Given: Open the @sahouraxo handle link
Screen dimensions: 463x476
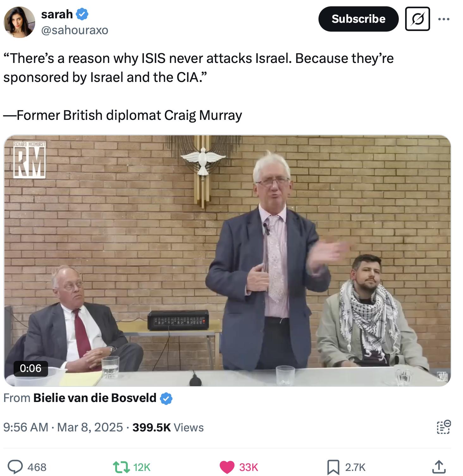Looking at the screenshot, I should 75,30.
